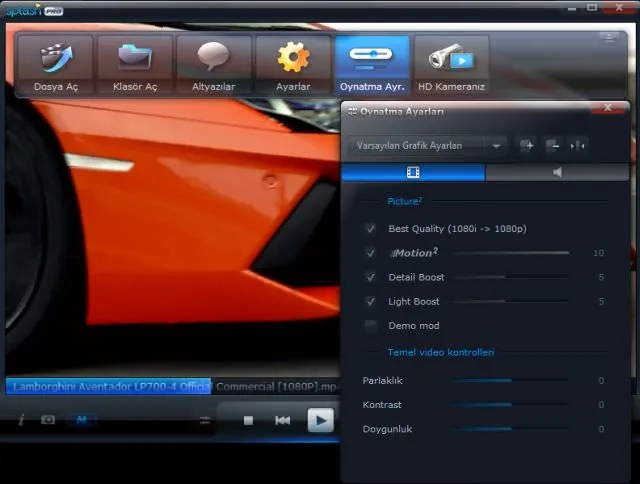The image size is (640, 484).
Task: Disable the Detail Boost checkbox
Action: pos(371,277)
